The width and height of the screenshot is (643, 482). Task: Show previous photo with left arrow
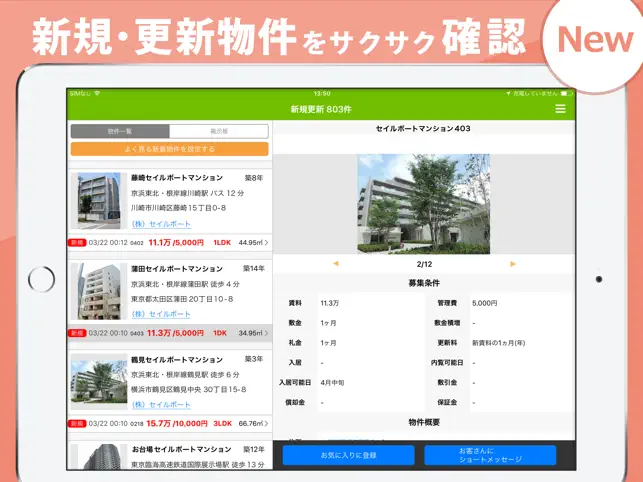tap(336, 264)
